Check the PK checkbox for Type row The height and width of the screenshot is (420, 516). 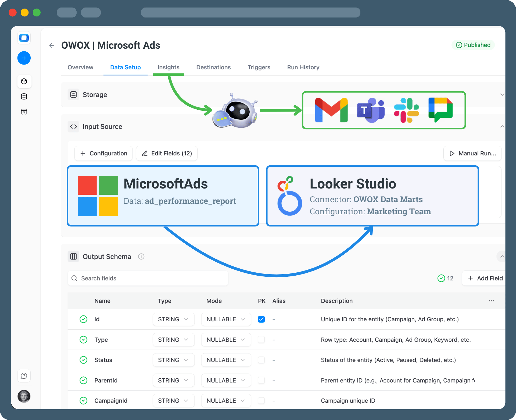click(x=261, y=340)
